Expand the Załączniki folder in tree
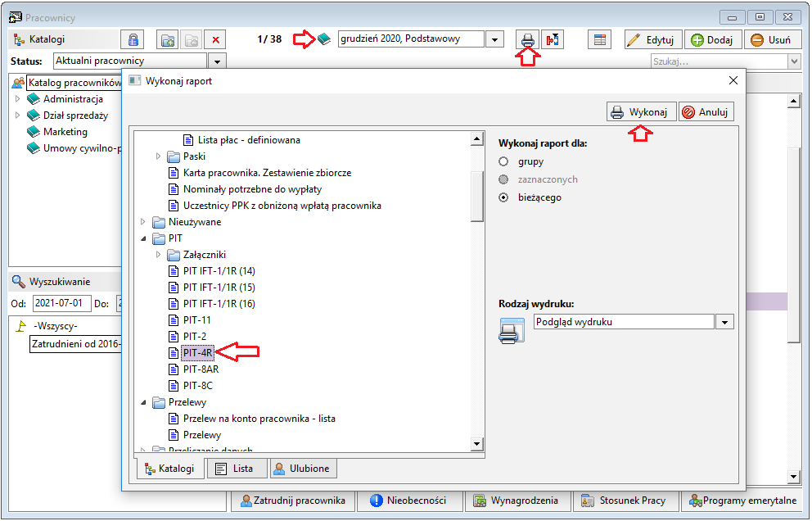The height and width of the screenshot is (521, 812). point(158,255)
